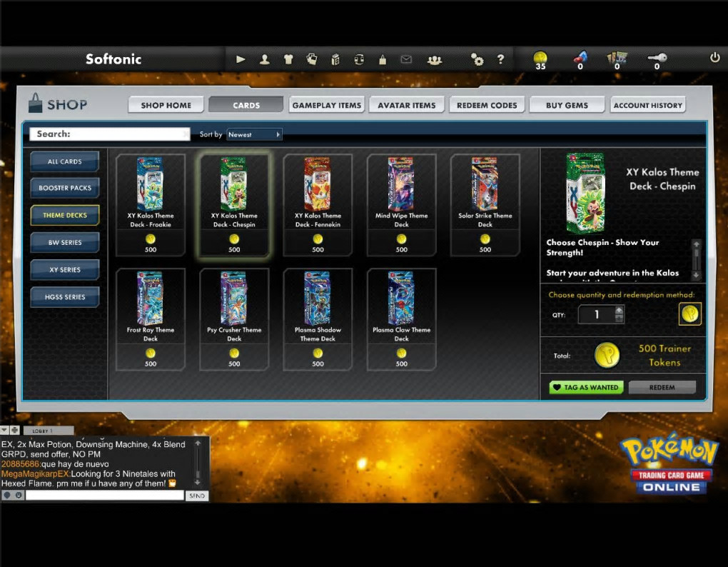Click the chat message input field
The image size is (728, 567).
pyautogui.click(x=105, y=495)
